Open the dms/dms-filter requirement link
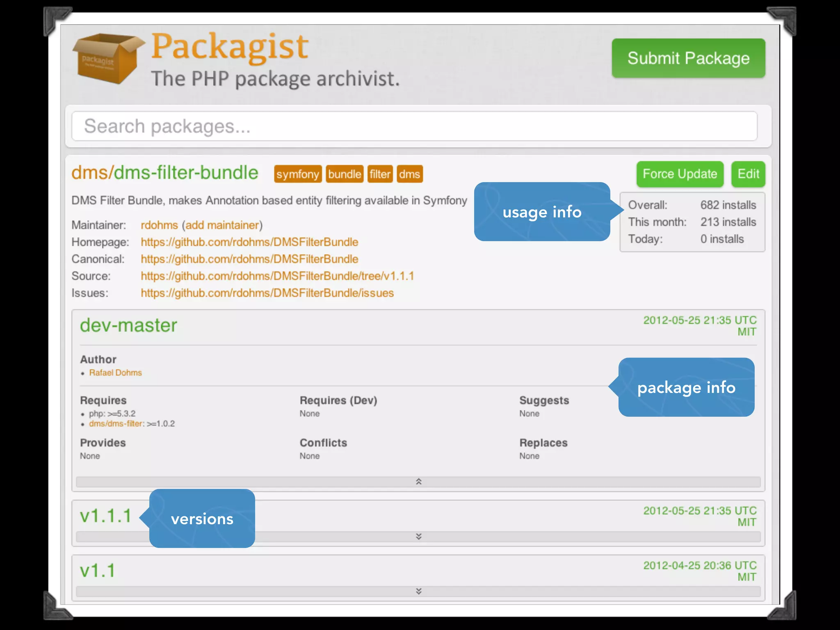This screenshot has width=840, height=630. [116, 424]
